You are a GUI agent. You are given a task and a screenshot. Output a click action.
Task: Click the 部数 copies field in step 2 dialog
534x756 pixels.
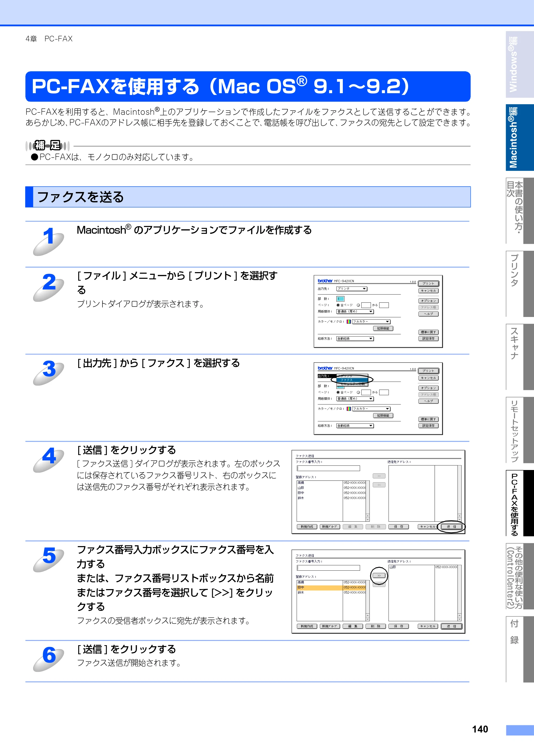[340, 299]
